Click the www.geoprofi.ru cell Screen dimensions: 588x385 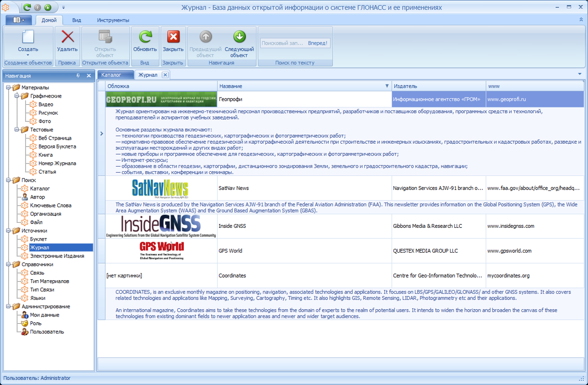pyautogui.click(x=534, y=99)
